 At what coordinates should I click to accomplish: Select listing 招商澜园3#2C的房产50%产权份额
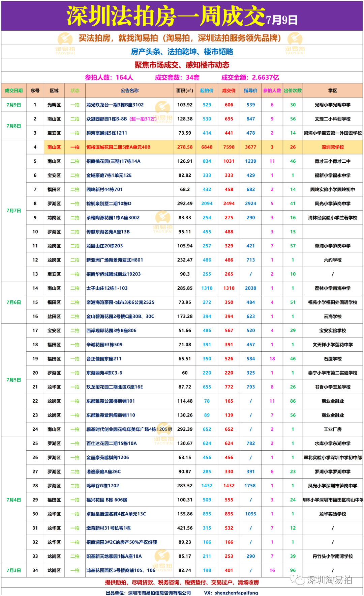click(x=122, y=542)
